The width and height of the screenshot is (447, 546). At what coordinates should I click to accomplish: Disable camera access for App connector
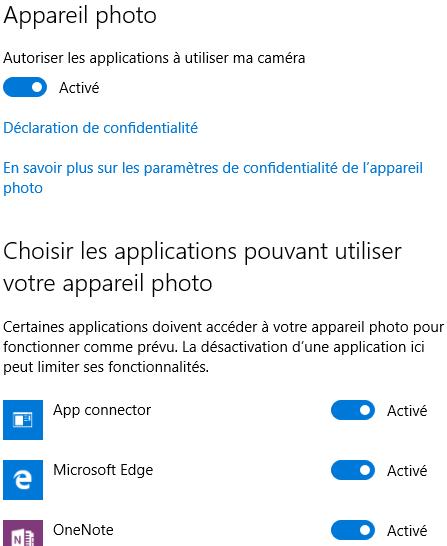pyautogui.click(x=353, y=410)
